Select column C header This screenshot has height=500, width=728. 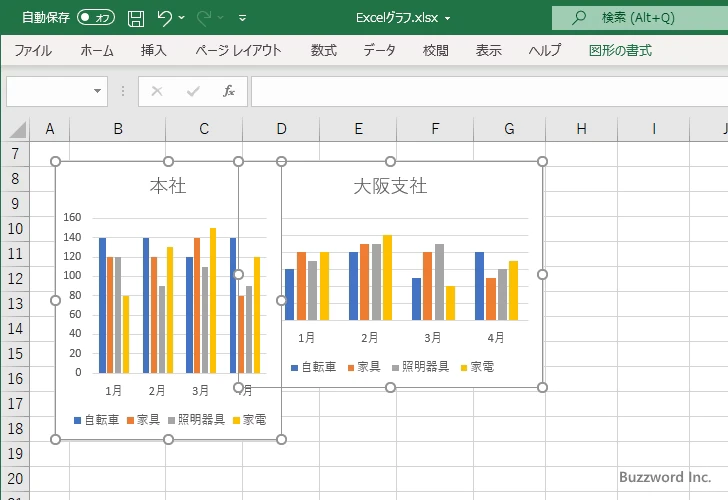pyautogui.click(x=204, y=129)
